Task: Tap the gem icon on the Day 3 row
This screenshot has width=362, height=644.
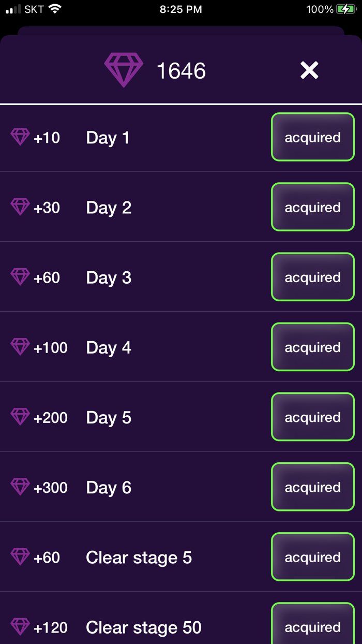Action: click(20, 276)
